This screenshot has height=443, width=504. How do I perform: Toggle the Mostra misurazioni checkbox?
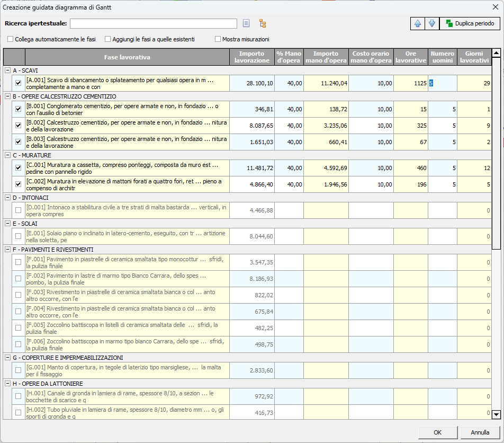(x=218, y=39)
